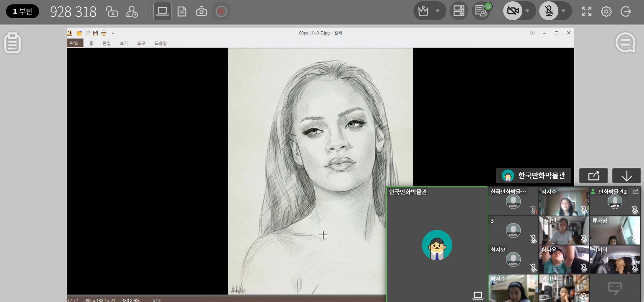Screen dimensions: 644x302
Task: Open the document sharing icon
Action: [x=182, y=12]
